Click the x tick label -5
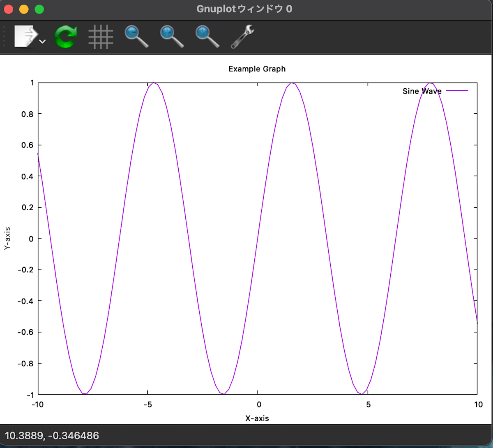493x448 pixels. coord(148,404)
